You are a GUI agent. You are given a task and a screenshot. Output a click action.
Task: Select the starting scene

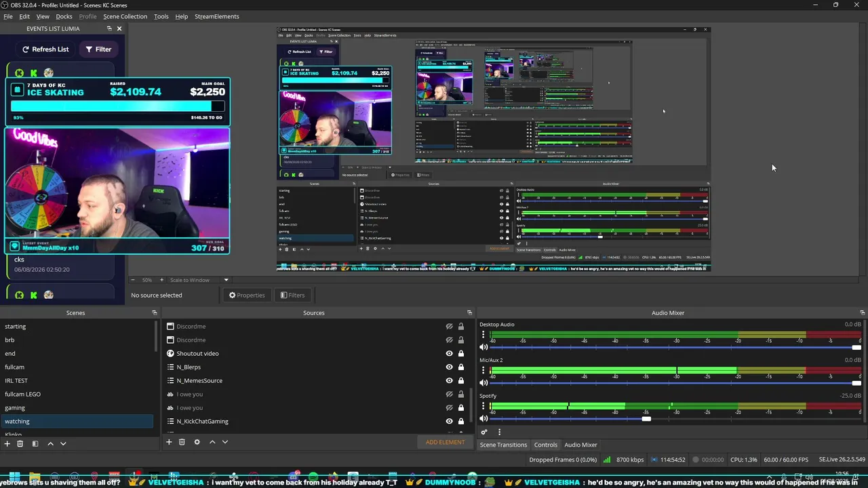[77, 327]
